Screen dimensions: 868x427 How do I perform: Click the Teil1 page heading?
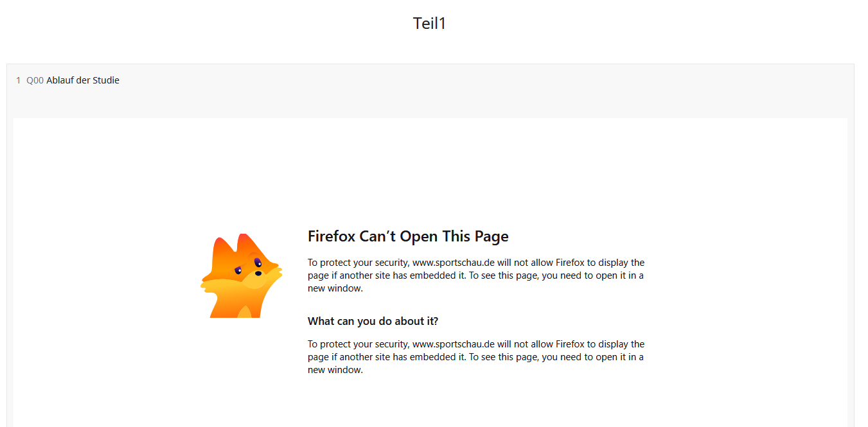pyautogui.click(x=429, y=24)
